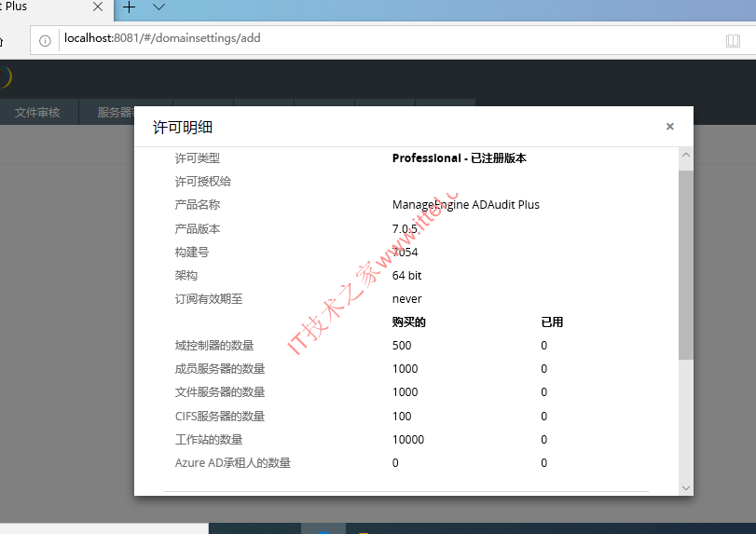Screen dimensions: 756x534
Task: Switch to the 服务器 tab behind the dialog
Action: click(106, 112)
